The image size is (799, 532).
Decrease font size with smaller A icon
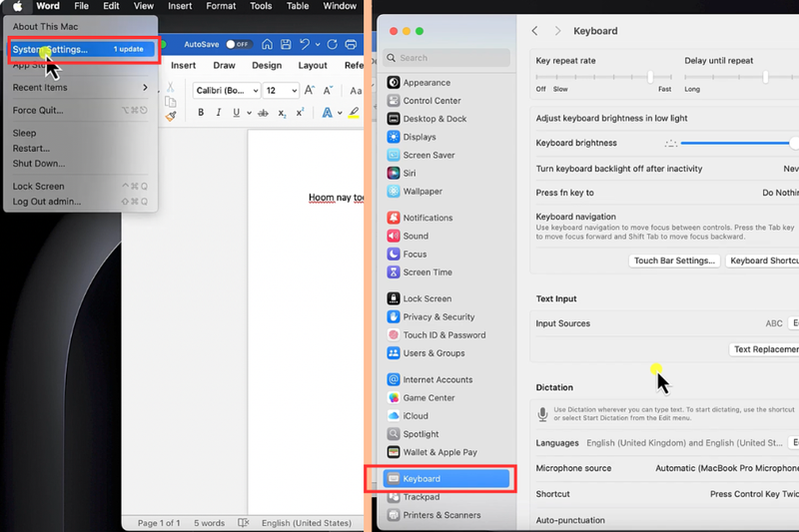329,91
